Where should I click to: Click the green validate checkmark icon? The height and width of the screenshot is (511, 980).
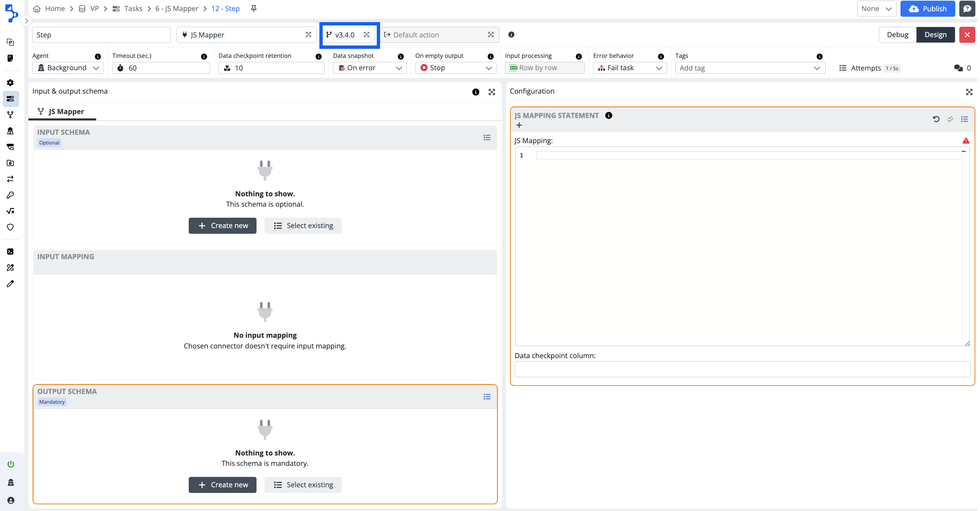click(x=950, y=119)
